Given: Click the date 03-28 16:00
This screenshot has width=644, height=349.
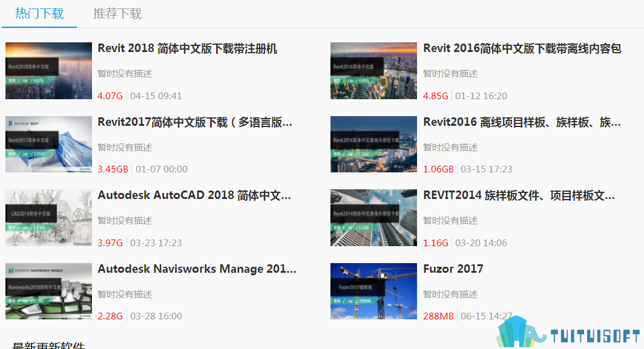Looking at the screenshot, I should (x=156, y=316).
